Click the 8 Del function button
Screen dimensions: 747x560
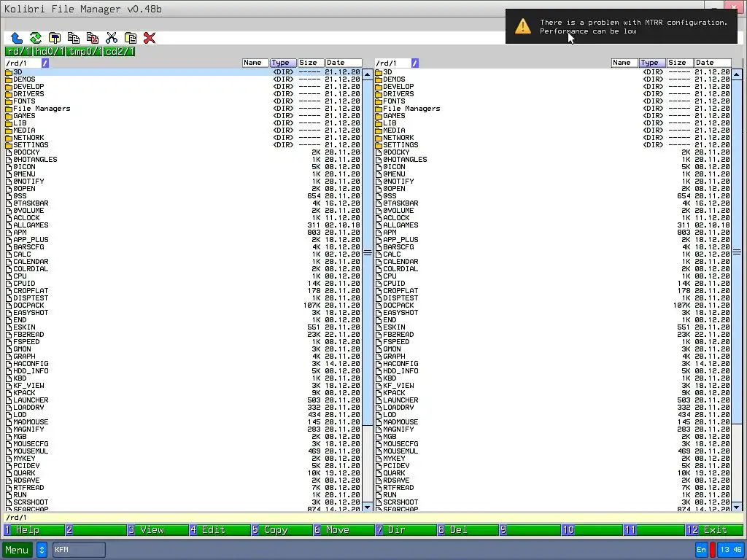468,529
